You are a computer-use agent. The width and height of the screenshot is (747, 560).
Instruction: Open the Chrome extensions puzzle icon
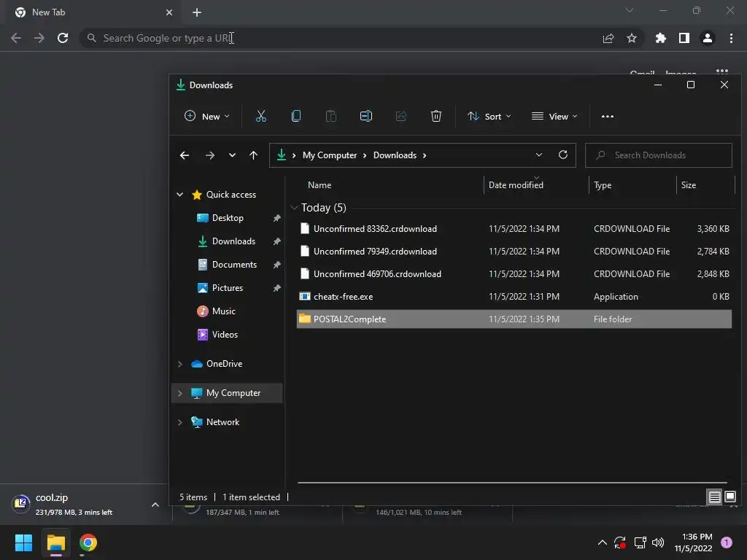coord(661,38)
